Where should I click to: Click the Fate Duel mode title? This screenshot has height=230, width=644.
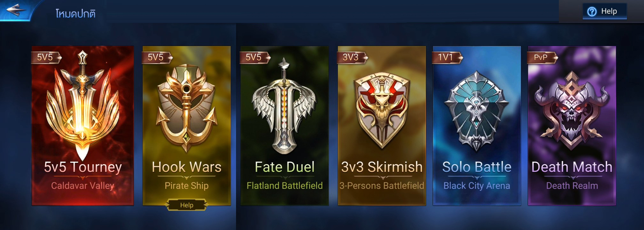(x=285, y=167)
